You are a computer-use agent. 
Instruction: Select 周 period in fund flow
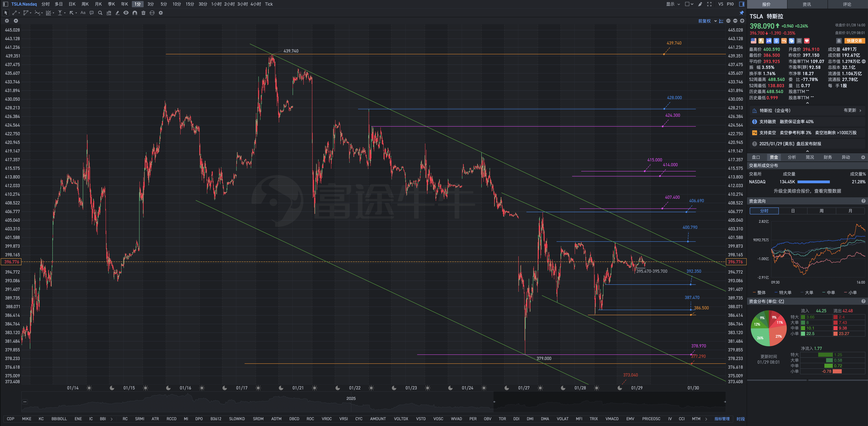click(x=822, y=211)
